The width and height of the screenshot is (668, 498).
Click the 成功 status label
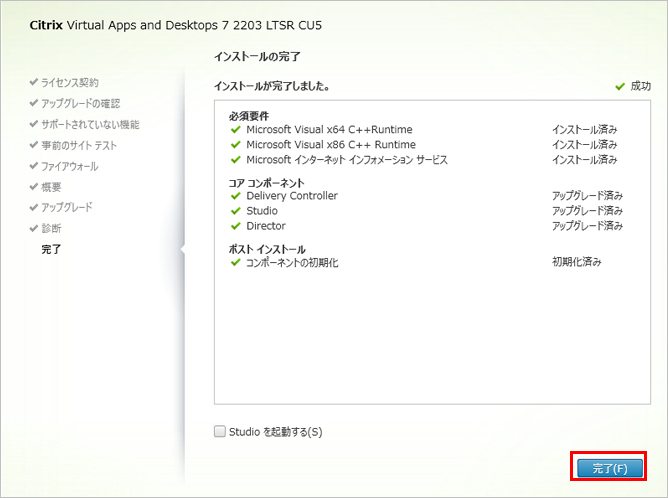coord(640,86)
